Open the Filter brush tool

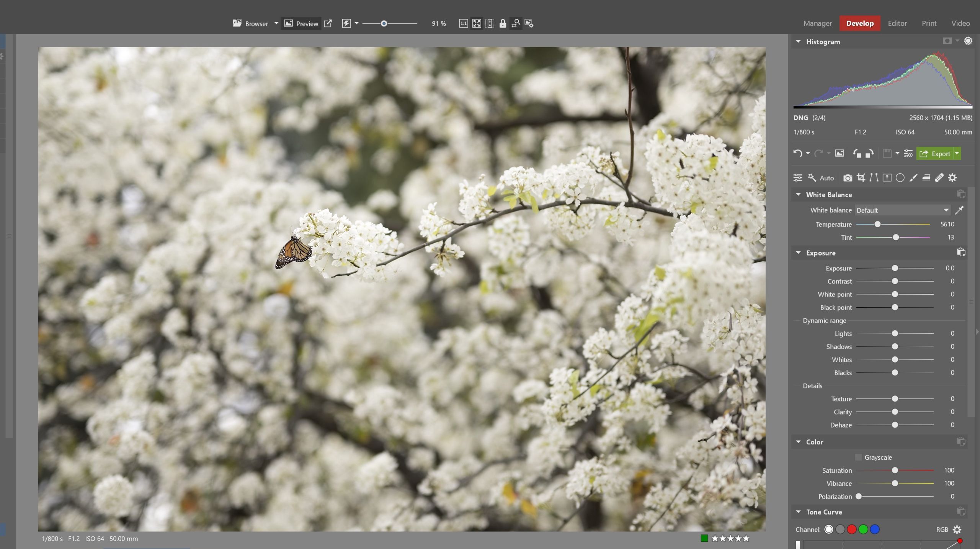913,177
